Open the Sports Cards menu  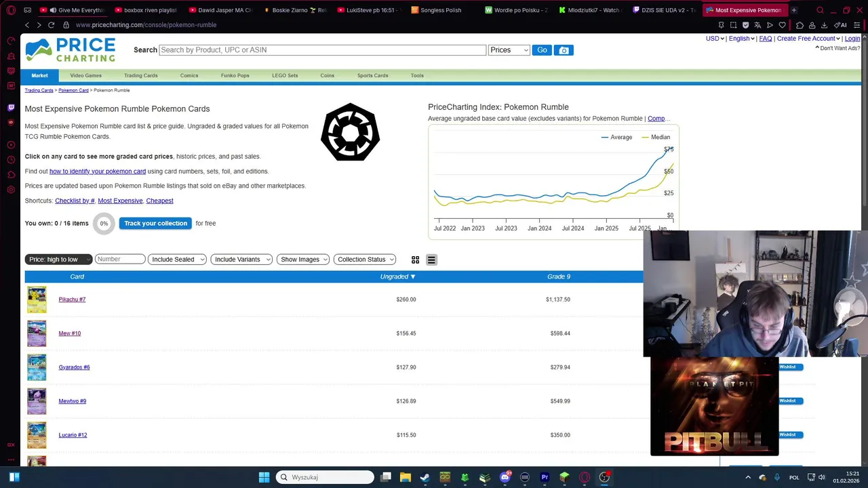point(373,76)
